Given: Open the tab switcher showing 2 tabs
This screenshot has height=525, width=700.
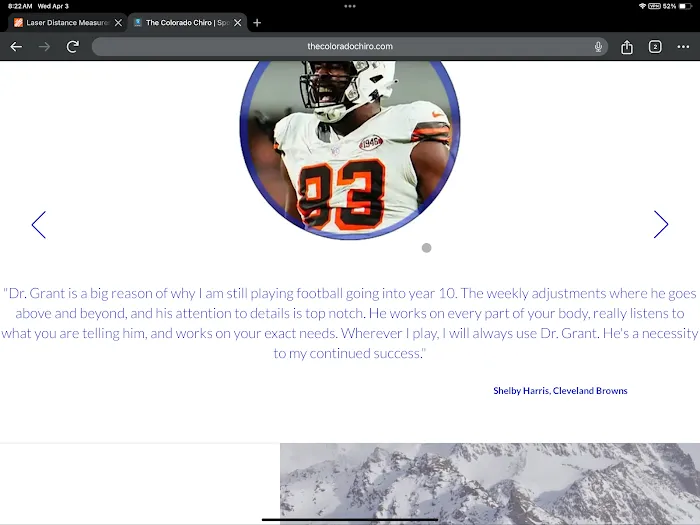Looking at the screenshot, I should 655,47.
